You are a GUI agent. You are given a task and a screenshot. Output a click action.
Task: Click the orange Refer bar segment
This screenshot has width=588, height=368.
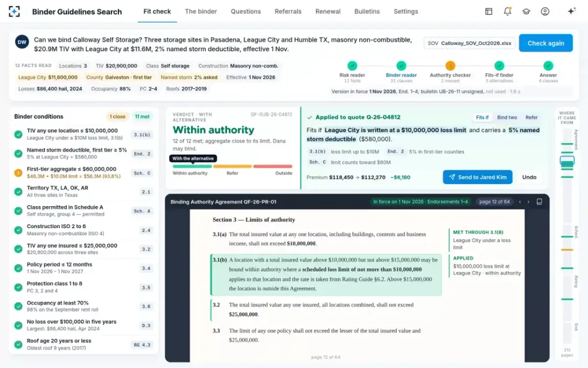232,166
